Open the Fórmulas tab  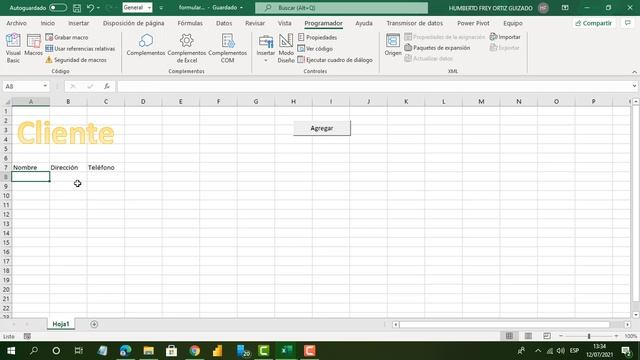pyautogui.click(x=190, y=23)
